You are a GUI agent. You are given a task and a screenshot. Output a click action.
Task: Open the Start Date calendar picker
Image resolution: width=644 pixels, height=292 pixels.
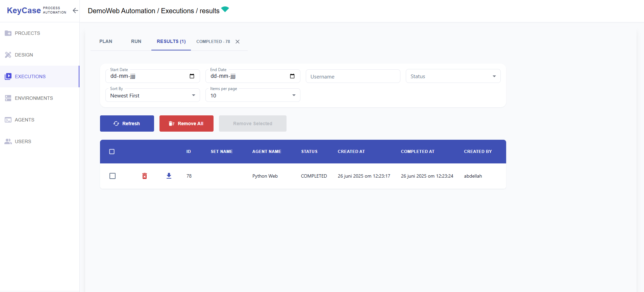pos(192,76)
